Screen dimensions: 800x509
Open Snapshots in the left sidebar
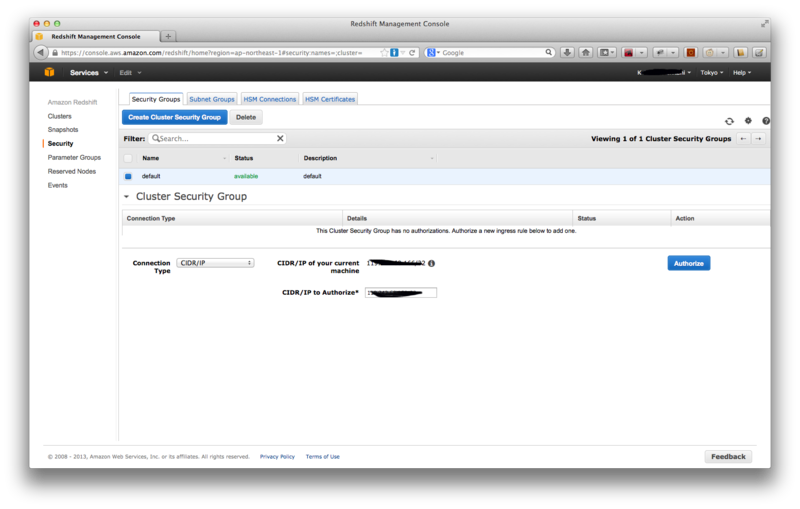[x=63, y=130]
